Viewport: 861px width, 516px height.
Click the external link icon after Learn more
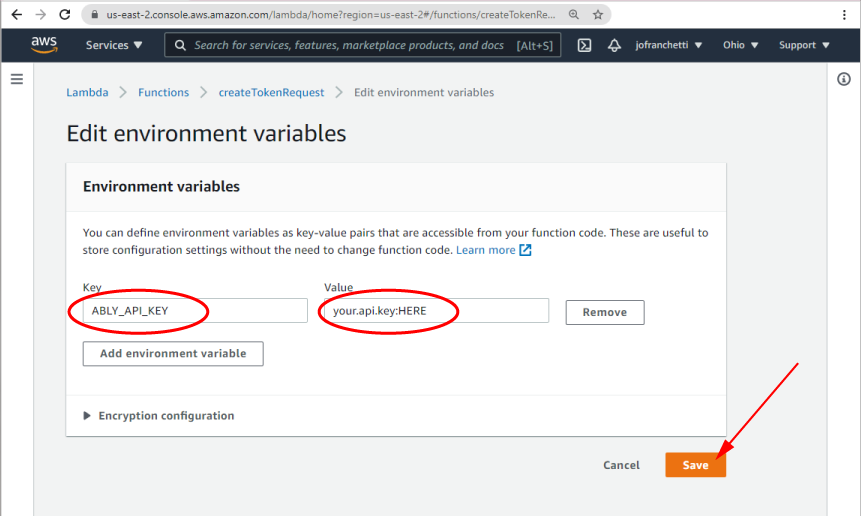(x=525, y=250)
